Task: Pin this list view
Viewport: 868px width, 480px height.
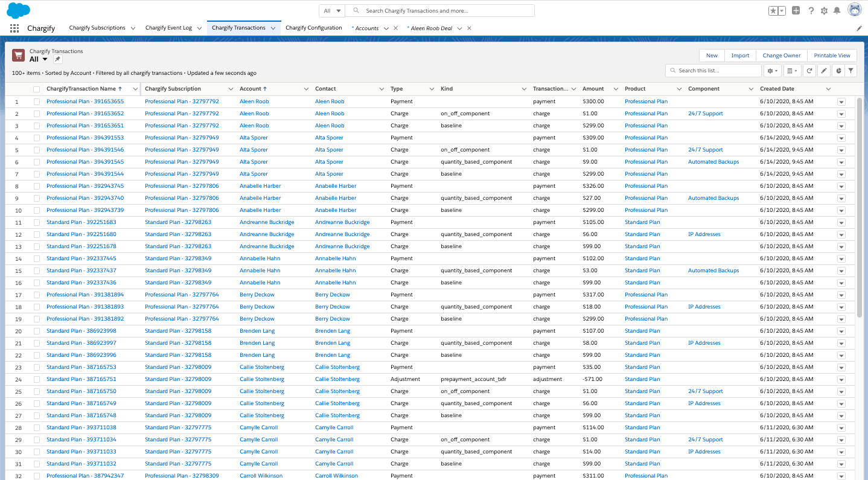Action: point(58,59)
